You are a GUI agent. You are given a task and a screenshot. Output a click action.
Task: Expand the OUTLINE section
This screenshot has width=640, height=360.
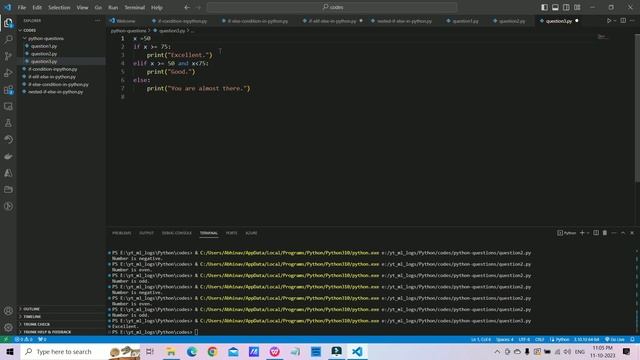(x=31, y=309)
